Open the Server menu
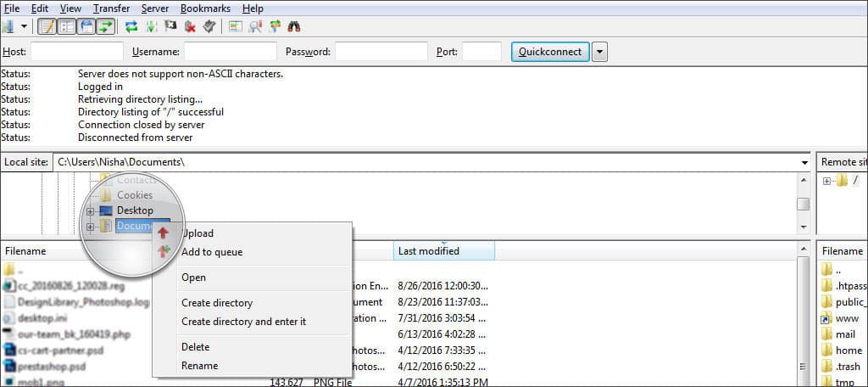 tap(155, 8)
